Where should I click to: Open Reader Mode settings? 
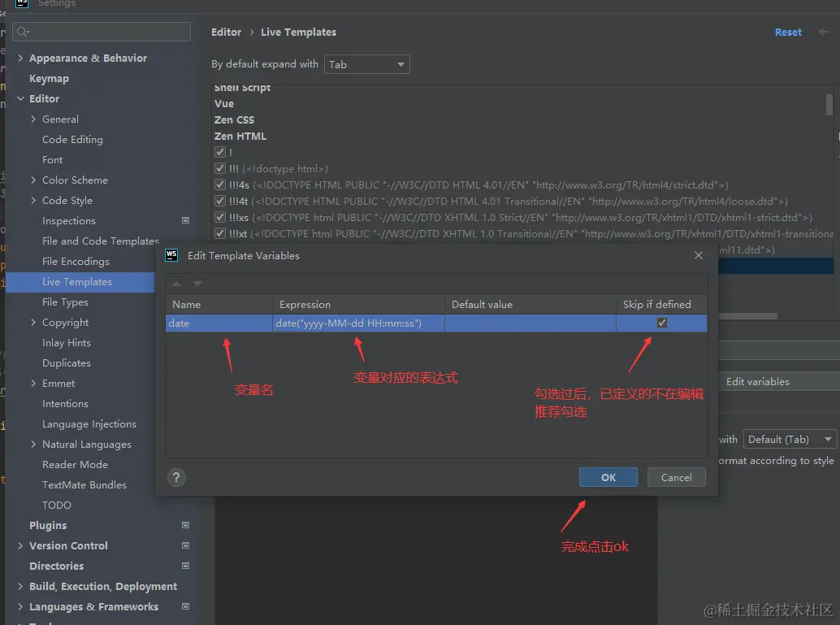click(75, 465)
